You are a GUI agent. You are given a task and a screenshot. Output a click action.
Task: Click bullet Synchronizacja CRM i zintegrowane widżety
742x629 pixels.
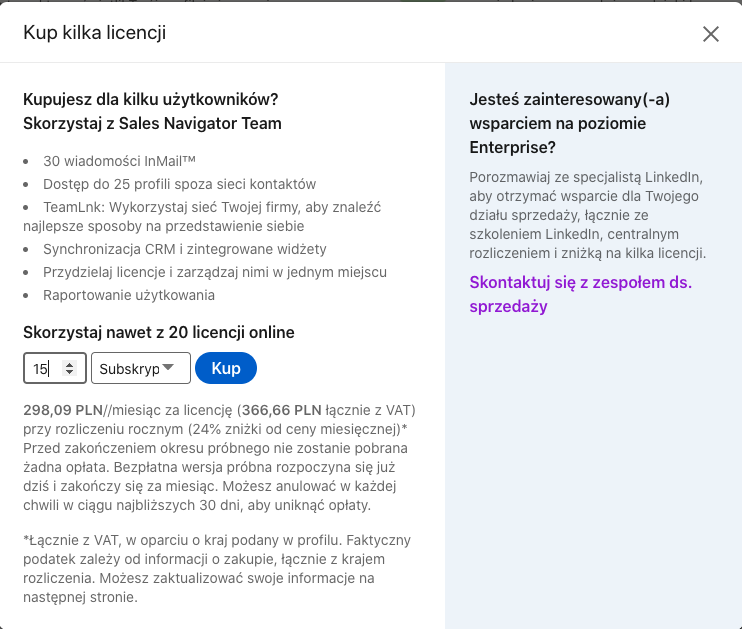pyautogui.click(x=185, y=249)
